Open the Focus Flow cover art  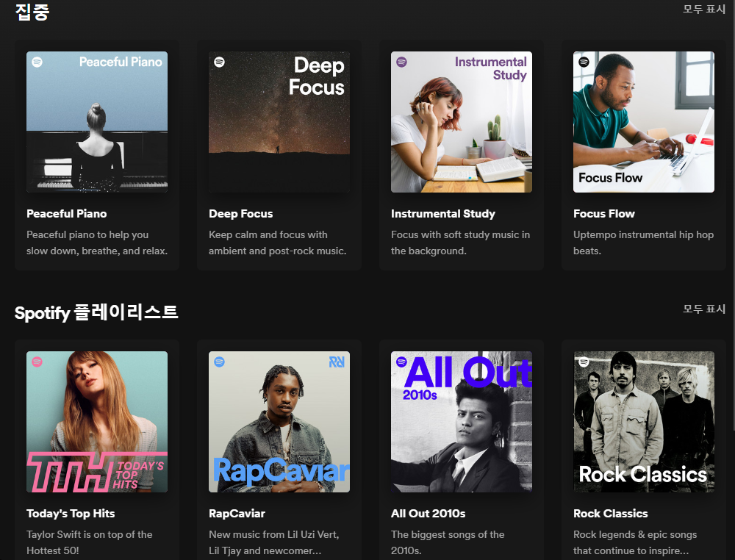tap(644, 122)
